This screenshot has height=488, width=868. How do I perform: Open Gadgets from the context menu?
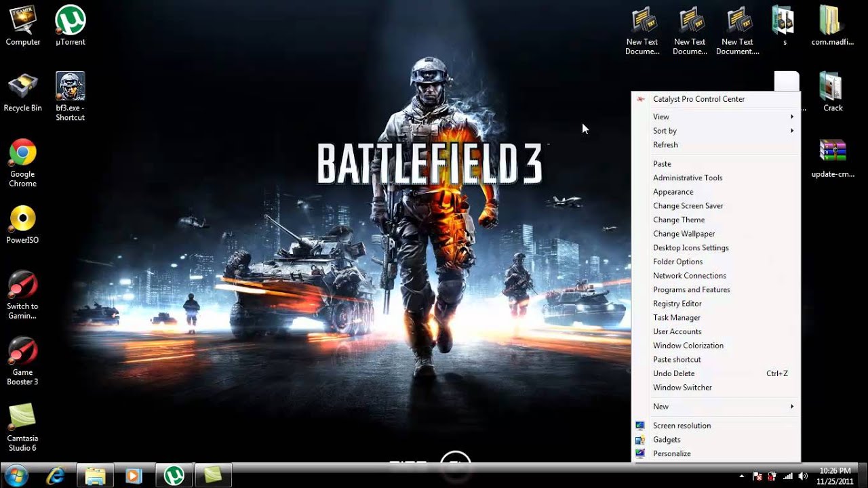[x=715, y=440]
